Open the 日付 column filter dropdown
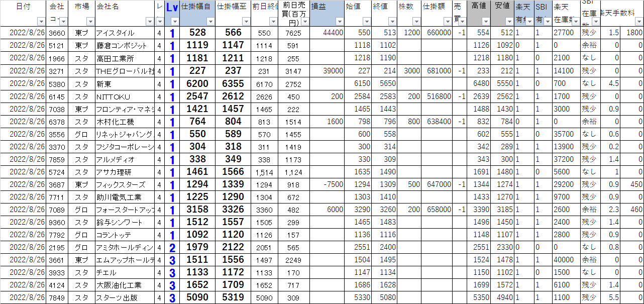 point(41,22)
